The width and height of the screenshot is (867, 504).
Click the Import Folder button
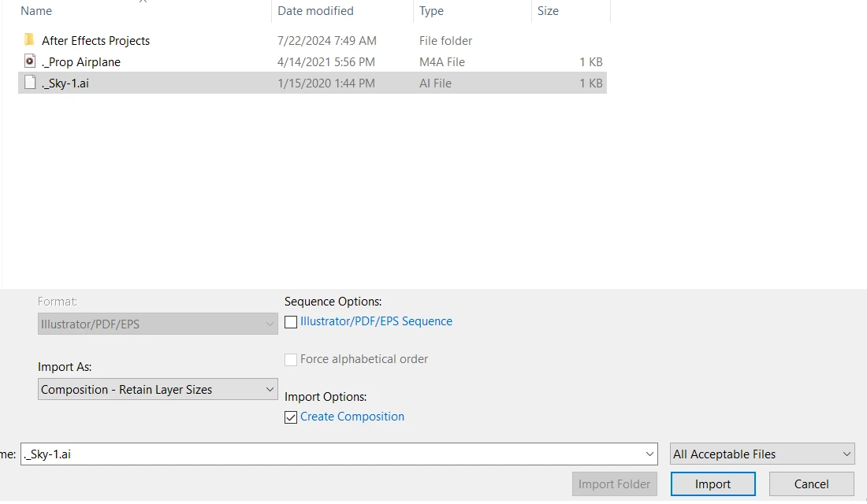point(614,484)
